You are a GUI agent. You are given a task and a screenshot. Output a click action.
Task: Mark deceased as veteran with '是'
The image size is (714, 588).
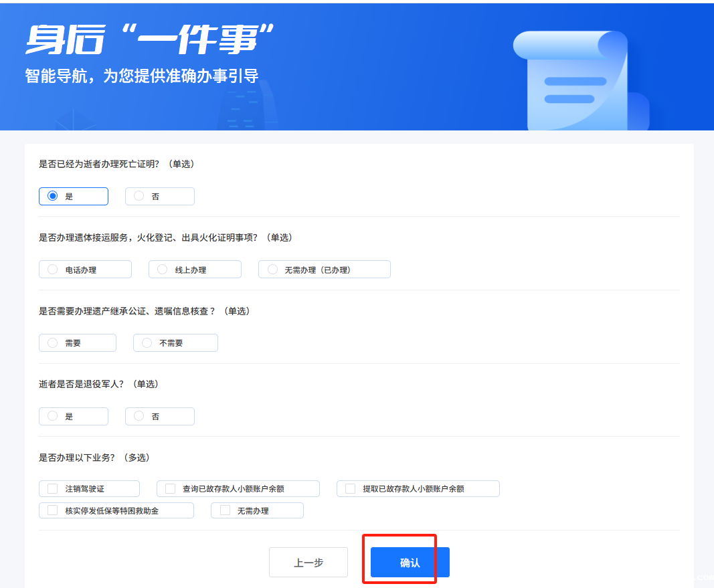(53, 416)
